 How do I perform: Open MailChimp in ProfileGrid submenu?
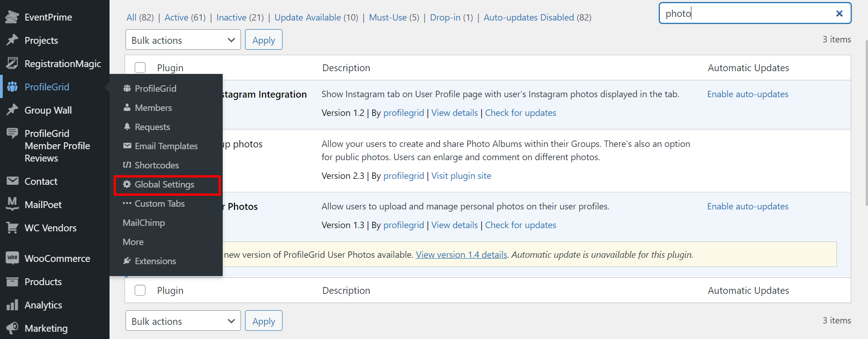[144, 223]
